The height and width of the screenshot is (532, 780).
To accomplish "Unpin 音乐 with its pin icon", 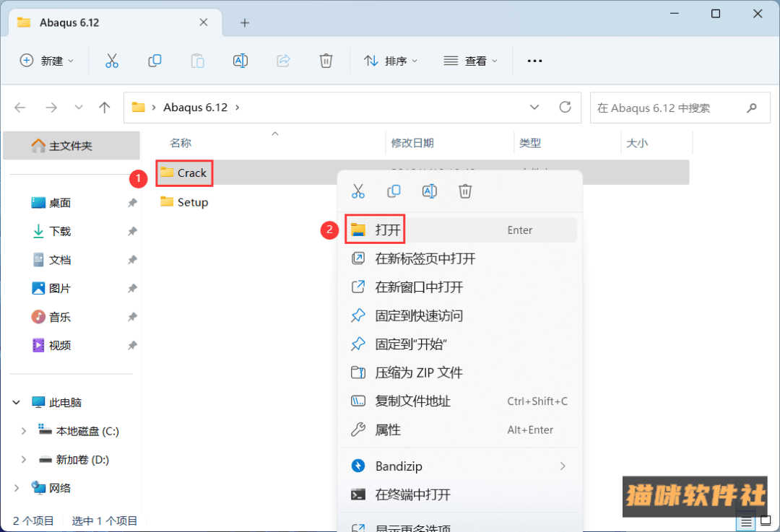I will [132, 317].
